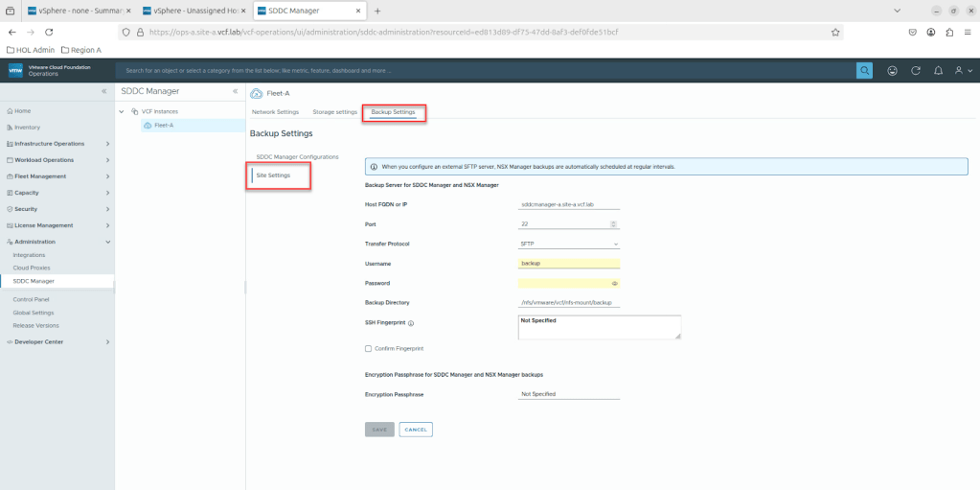Expand Security menu
Screen dimensions: 980x490
[x=107, y=209]
